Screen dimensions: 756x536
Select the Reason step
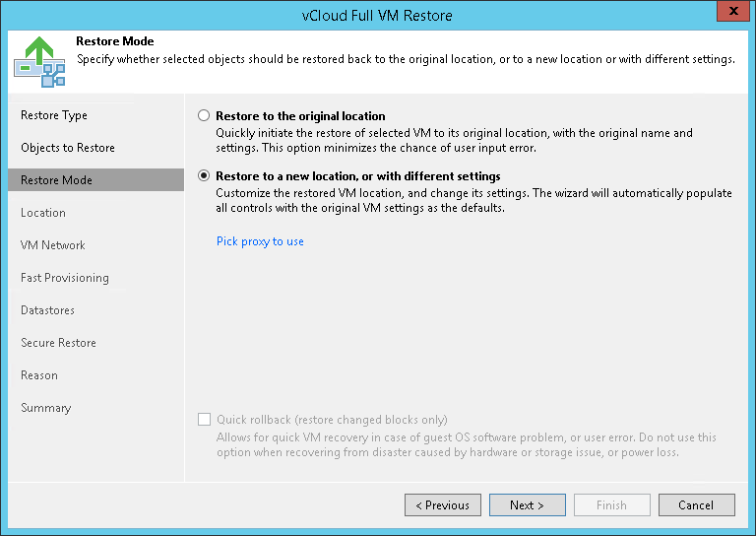[39, 375]
